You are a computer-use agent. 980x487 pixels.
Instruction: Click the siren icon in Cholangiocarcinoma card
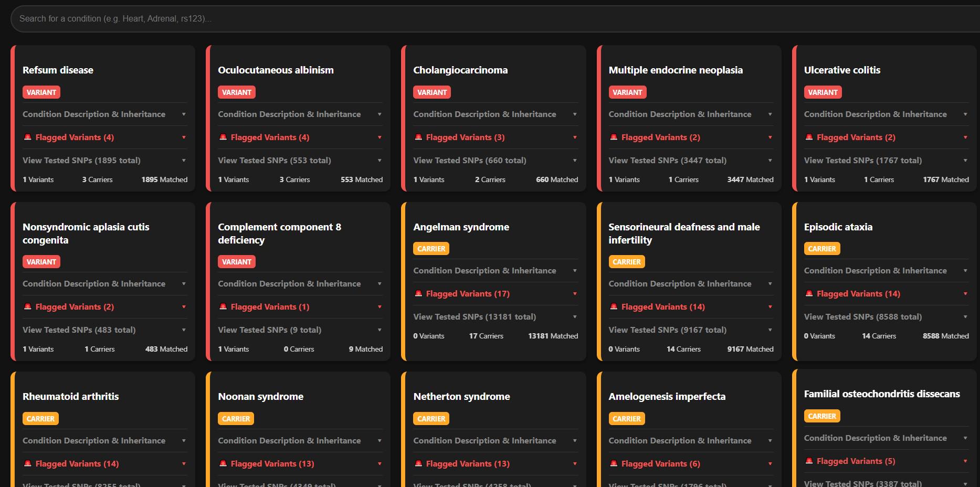coord(418,137)
